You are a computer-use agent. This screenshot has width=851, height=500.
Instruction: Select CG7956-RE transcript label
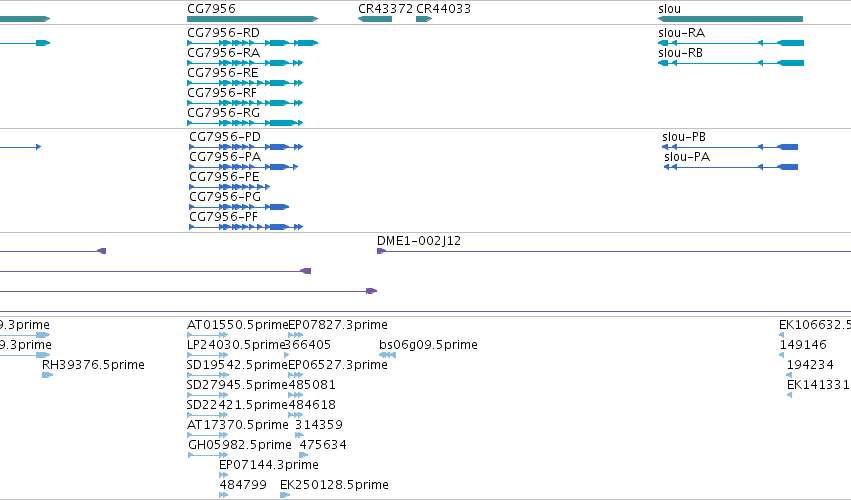click(223, 73)
